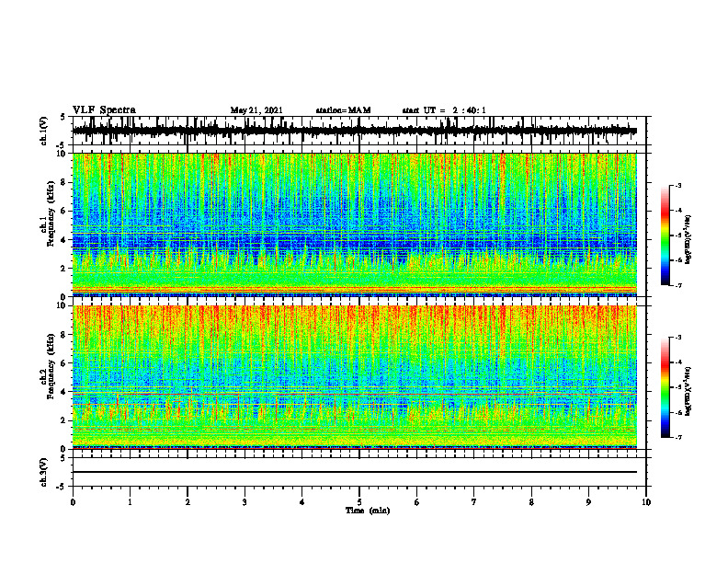The height and width of the screenshot is (563, 728).
Task: Click time axis tick label "7"
Action: pos(474,502)
